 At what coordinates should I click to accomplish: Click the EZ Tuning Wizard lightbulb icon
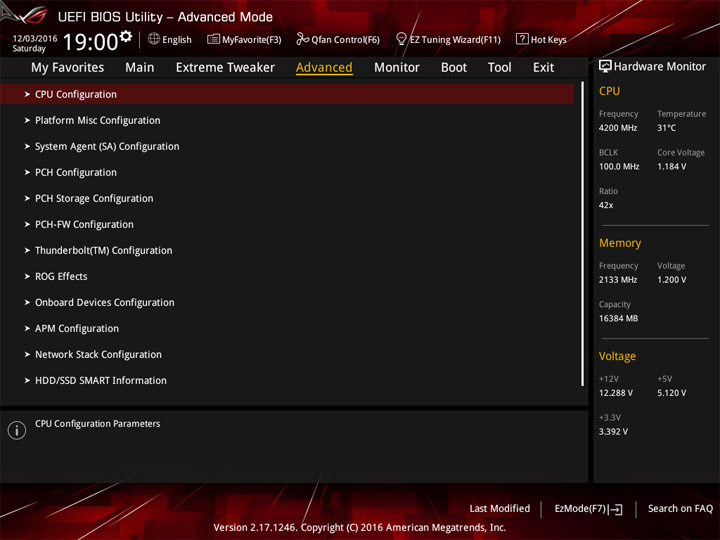pos(401,39)
